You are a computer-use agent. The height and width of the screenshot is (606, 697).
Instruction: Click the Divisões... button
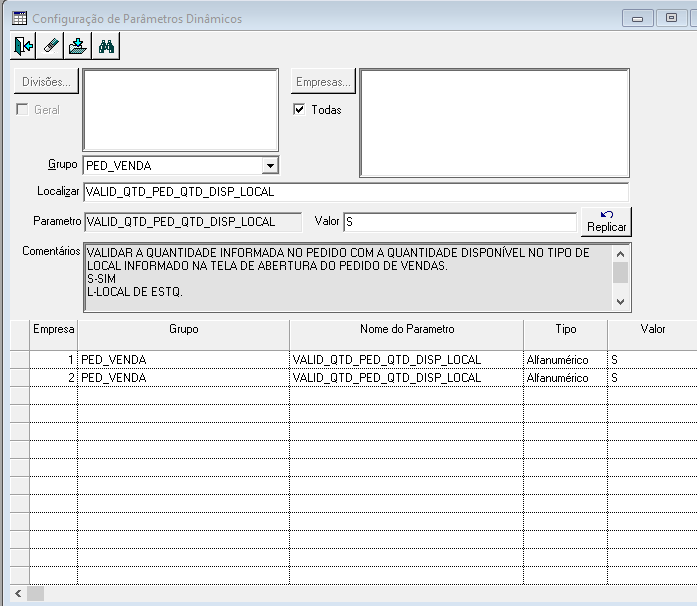pyautogui.click(x=46, y=81)
